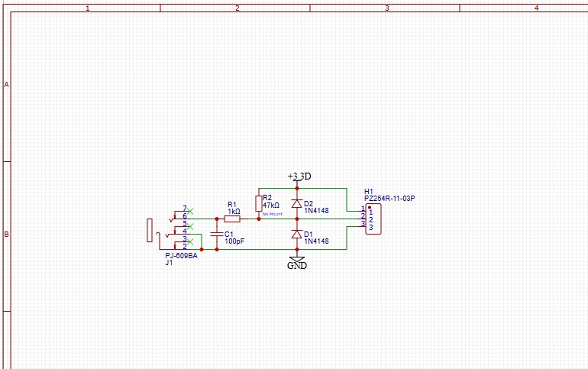Click the "GND" net label text
The height and width of the screenshot is (369, 588).
tap(297, 266)
